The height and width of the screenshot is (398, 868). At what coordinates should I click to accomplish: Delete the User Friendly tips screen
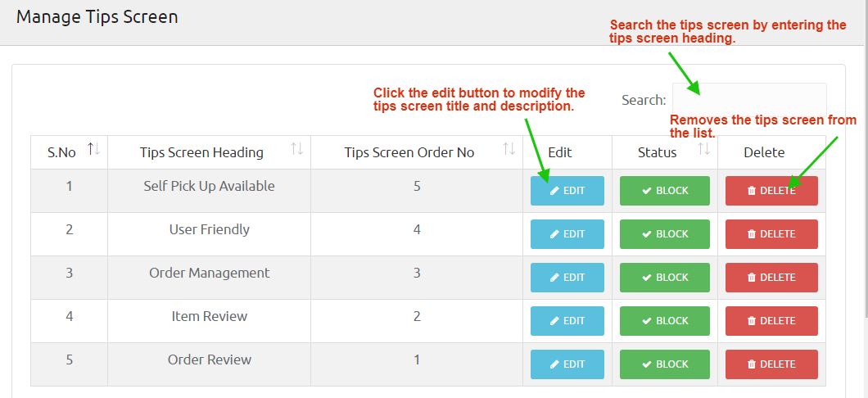click(771, 234)
